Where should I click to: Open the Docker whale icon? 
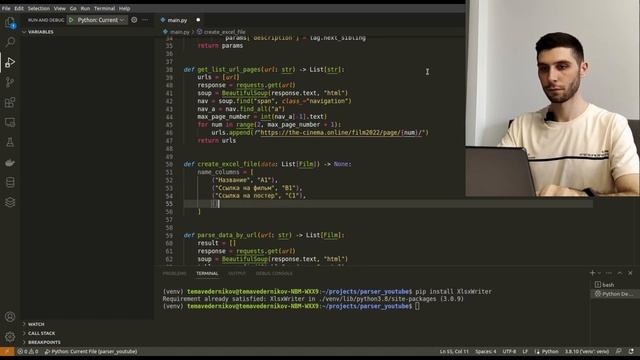pos(10,162)
